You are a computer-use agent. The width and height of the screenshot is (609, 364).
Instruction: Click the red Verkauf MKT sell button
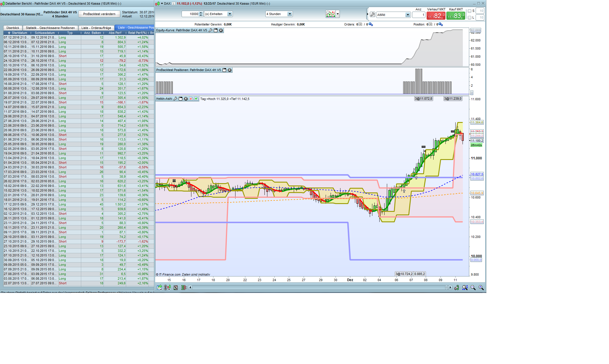click(x=436, y=16)
